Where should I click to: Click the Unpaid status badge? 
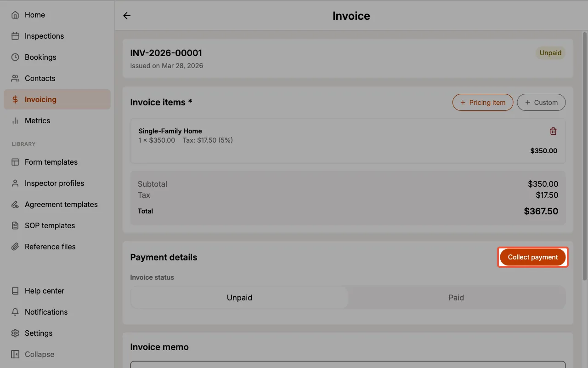pyautogui.click(x=550, y=53)
